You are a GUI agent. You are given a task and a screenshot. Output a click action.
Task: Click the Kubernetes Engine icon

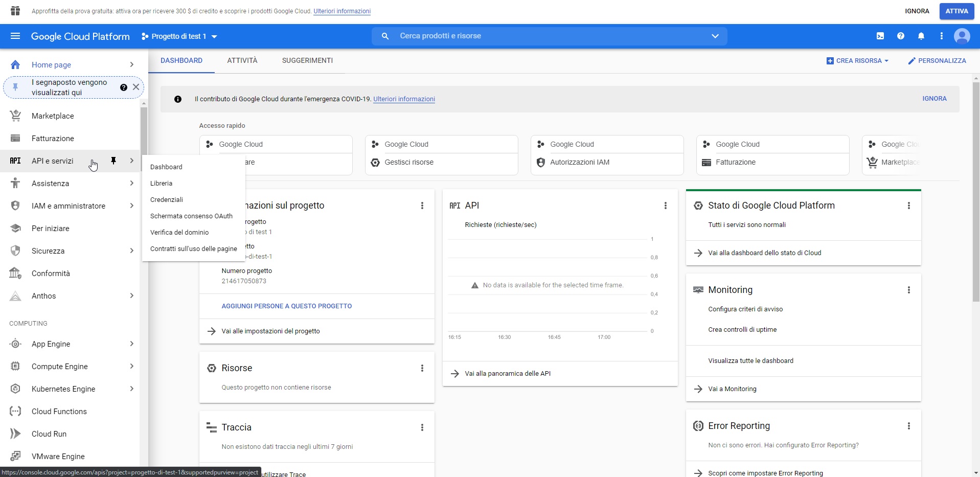coord(15,389)
